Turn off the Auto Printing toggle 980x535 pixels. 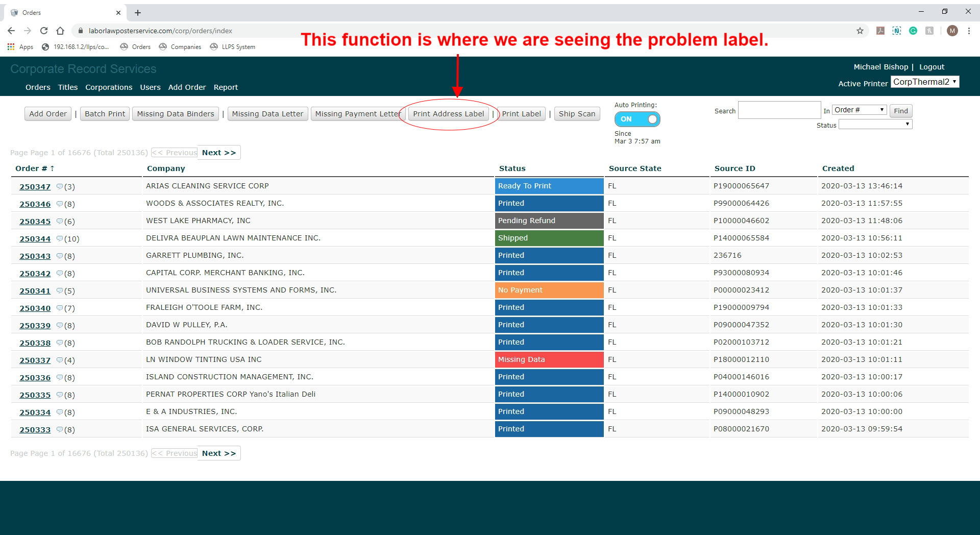coord(637,119)
